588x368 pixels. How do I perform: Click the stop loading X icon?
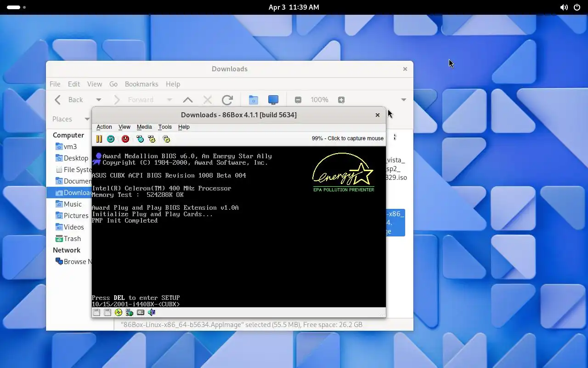(208, 100)
